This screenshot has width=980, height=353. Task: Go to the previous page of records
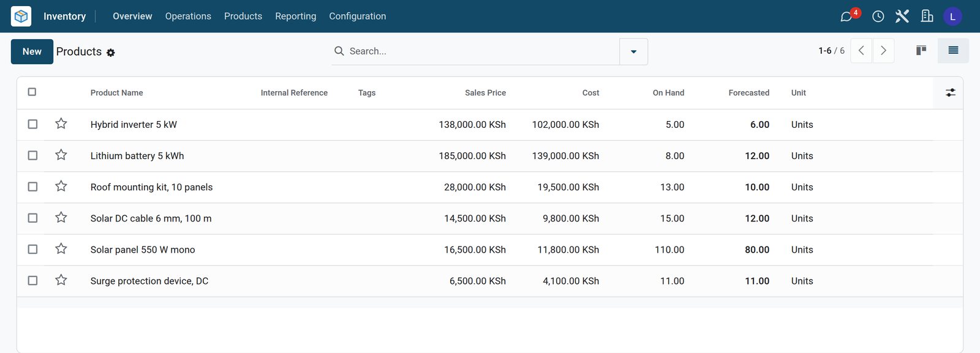(861, 51)
